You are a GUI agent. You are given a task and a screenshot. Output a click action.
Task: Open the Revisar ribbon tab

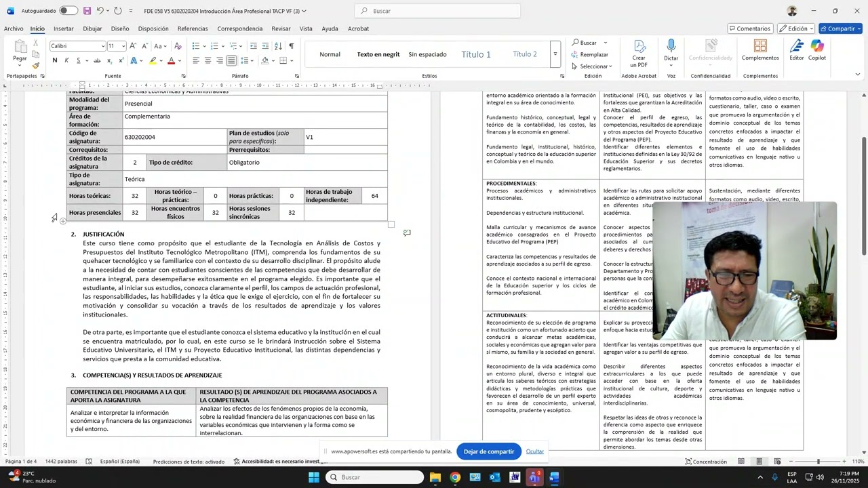(281, 28)
